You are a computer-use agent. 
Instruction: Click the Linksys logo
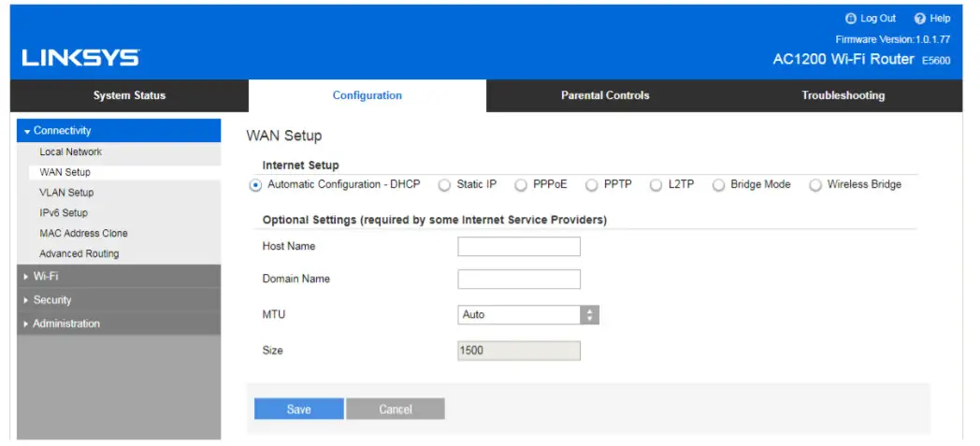coord(80,57)
